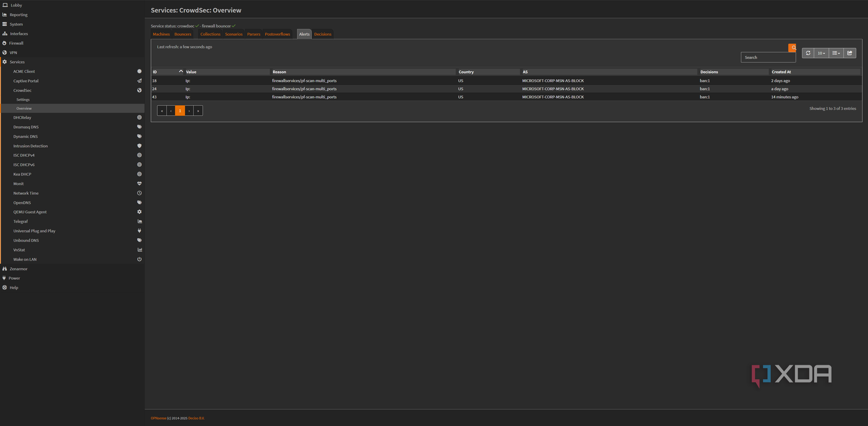The height and width of the screenshot is (426, 868).
Task: Click the QEMU Guest Agent gear icon
Action: pos(139,212)
